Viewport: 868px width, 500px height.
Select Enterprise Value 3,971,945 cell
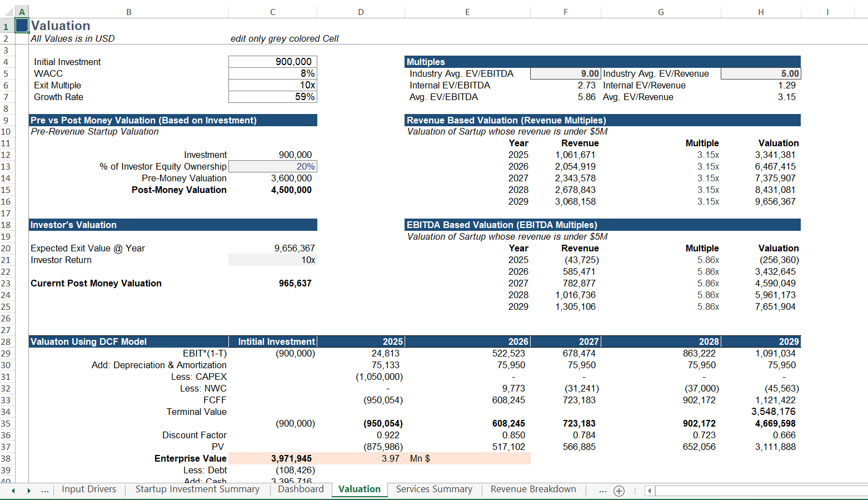273,458
